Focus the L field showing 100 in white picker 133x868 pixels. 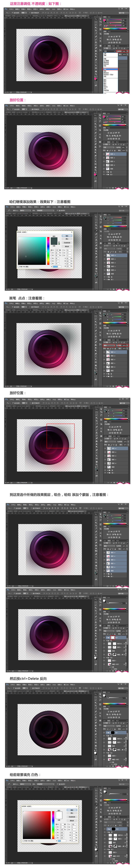click(74, 825)
